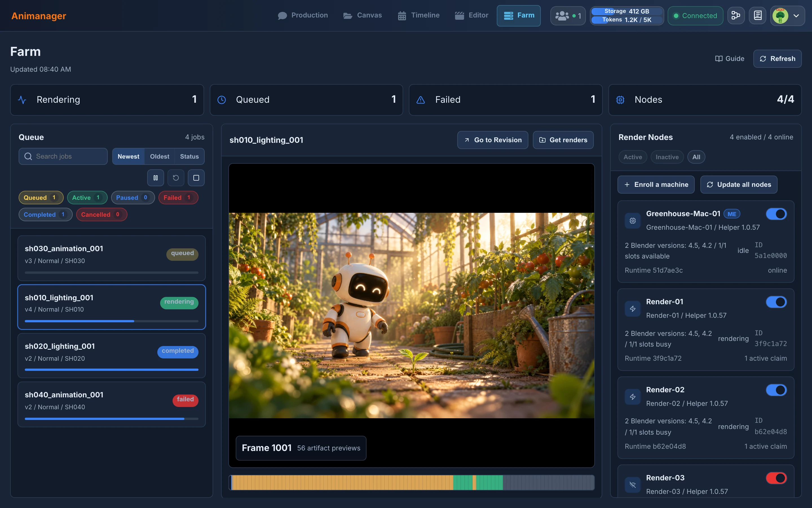
Task: Click the sh010_lighting_001 job progress bar
Action: 111,321
